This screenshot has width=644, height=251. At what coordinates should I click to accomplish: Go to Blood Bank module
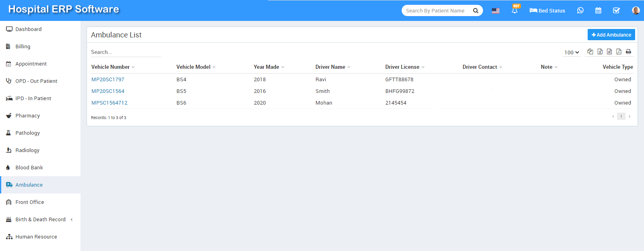29,167
